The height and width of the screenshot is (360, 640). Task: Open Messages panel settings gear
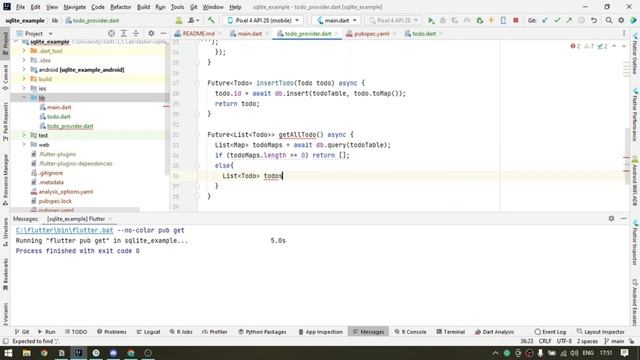pyautogui.click(x=611, y=219)
